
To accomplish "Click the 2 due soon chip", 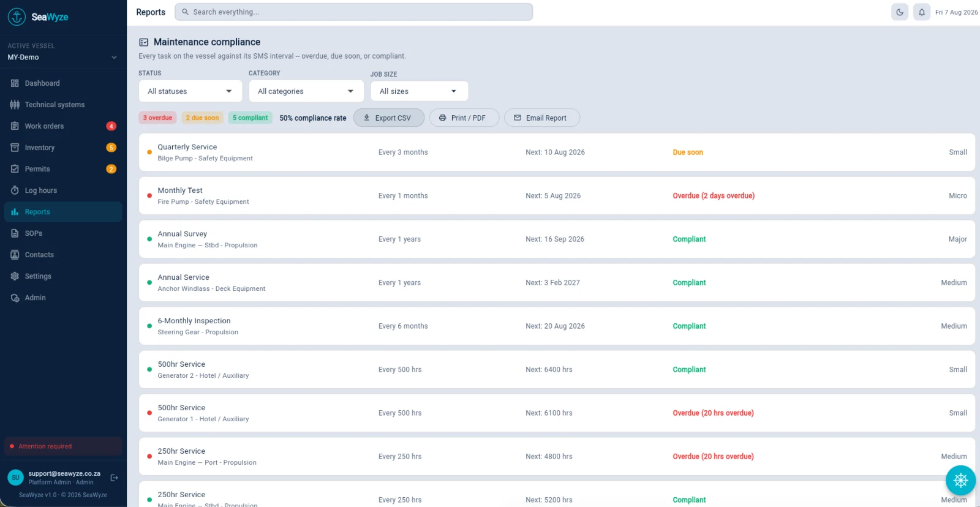I will [x=202, y=118].
